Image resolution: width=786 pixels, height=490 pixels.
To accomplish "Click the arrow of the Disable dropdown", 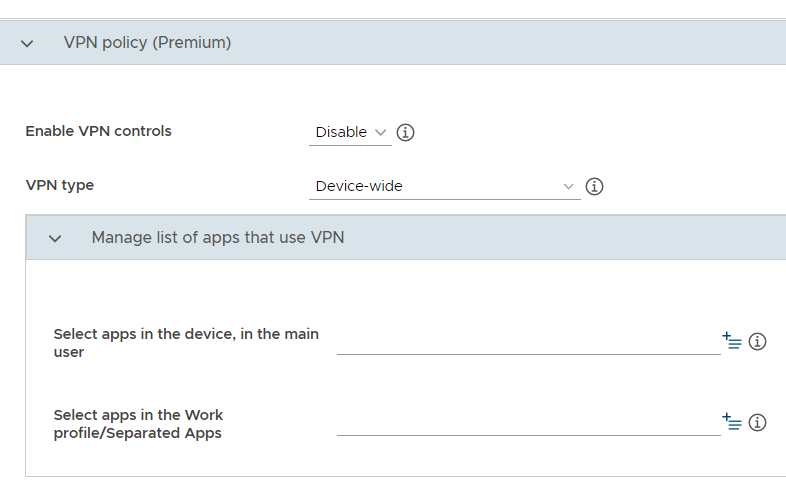I will (x=380, y=132).
